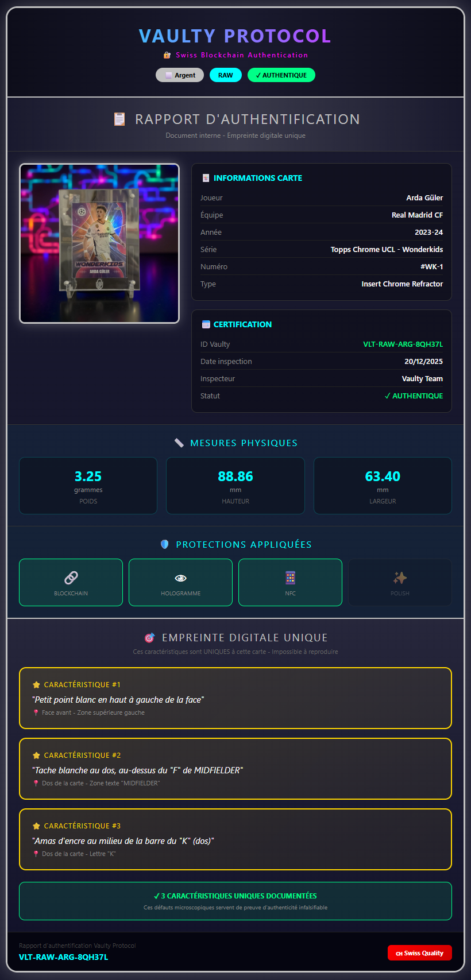Click the target icon beside Empreinte Digitale Unique
This screenshot has width=471, height=980.
pyautogui.click(x=149, y=638)
